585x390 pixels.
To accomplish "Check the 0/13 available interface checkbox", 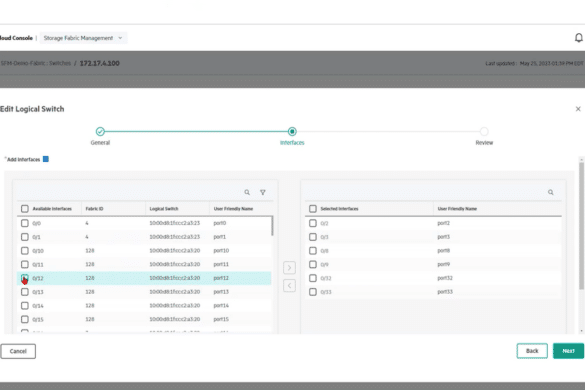I will click(25, 292).
